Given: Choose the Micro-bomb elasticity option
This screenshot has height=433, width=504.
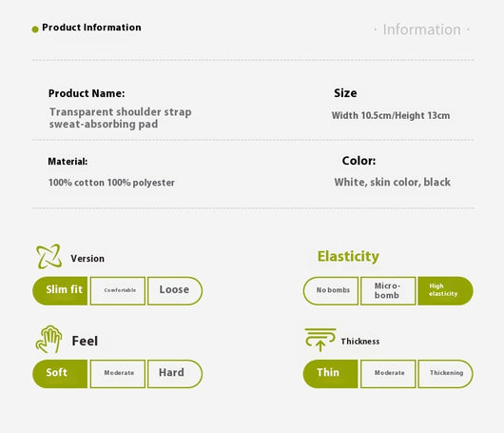Looking at the screenshot, I should point(388,291).
